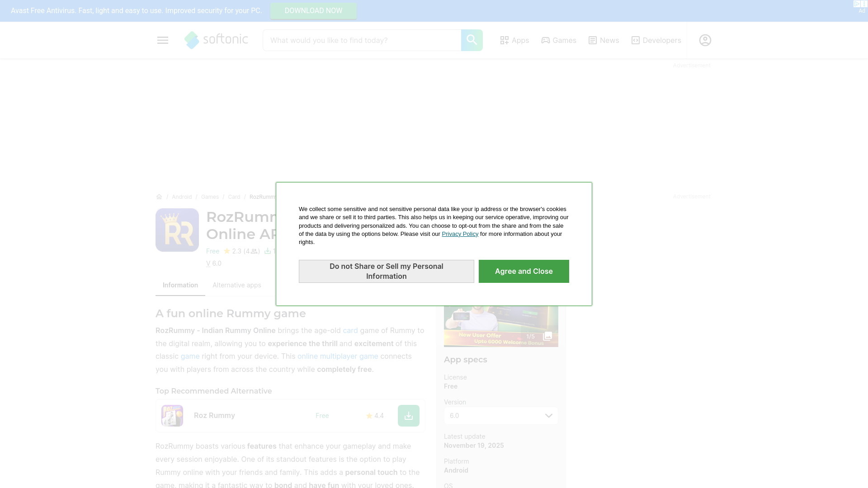Screen dimensions: 868x488
Task: Click the Softonic logo
Action: [217, 40]
